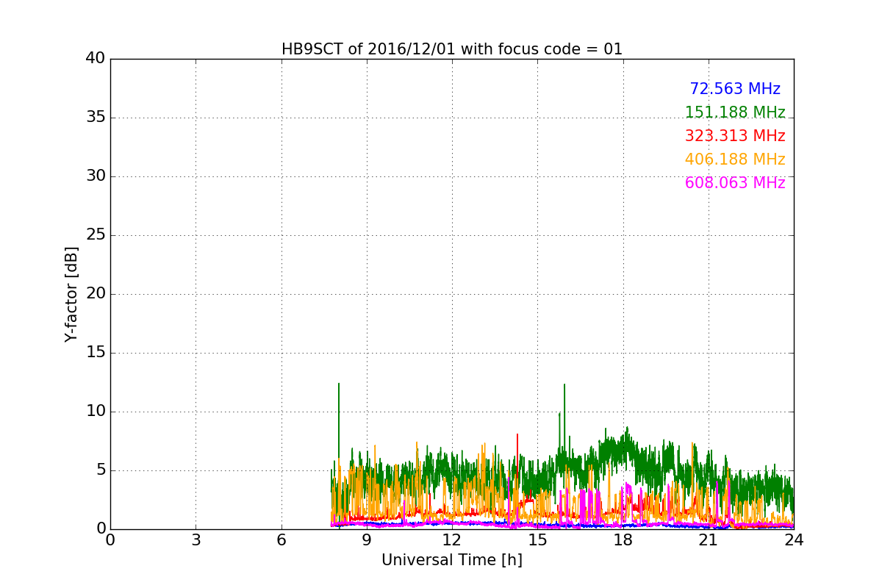The image size is (882, 588).
Task: Click the y-axis tick value 25
Action: [x=96, y=235]
